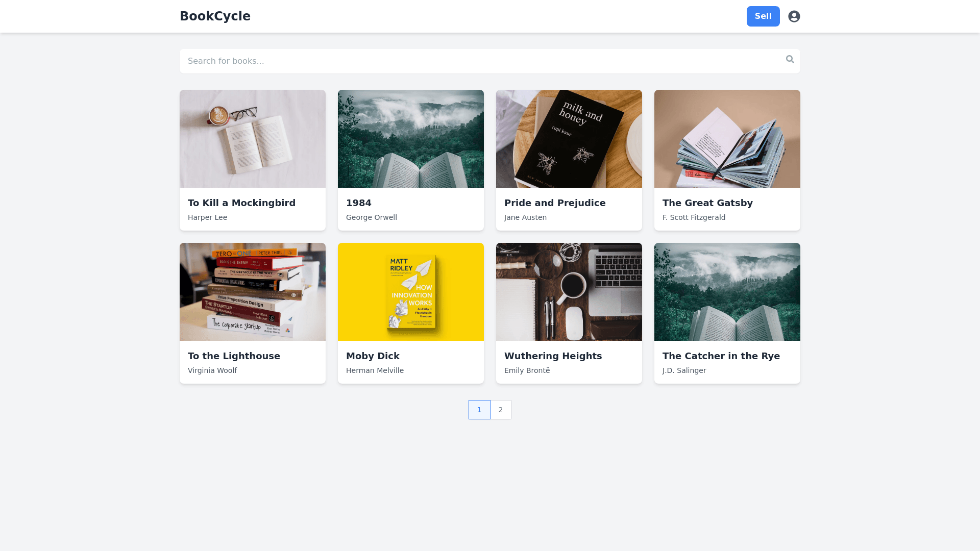Click the search magnifier icon
This screenshot has height=551, width=980.
coord(790,60)
